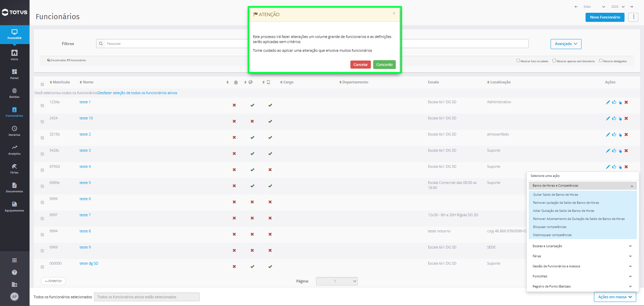Open Documentos in the sidebar
Screen dimensions: 644x306
click(x=14, y=187)
